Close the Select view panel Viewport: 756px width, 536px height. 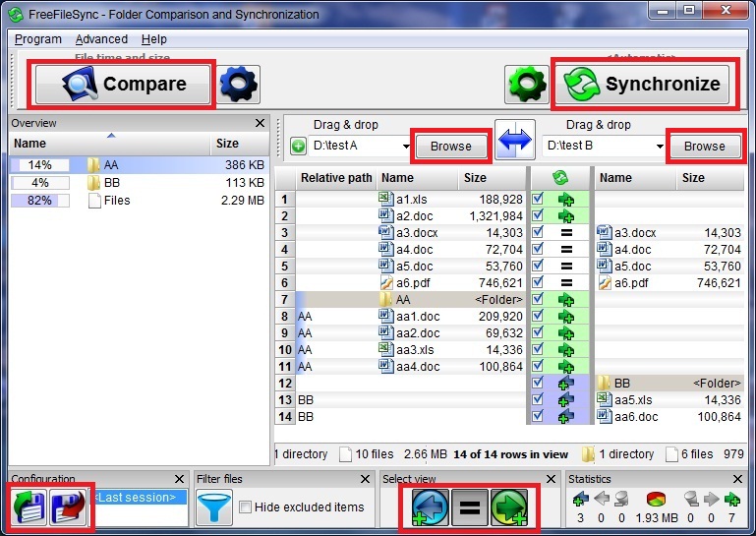coord(551,479)
